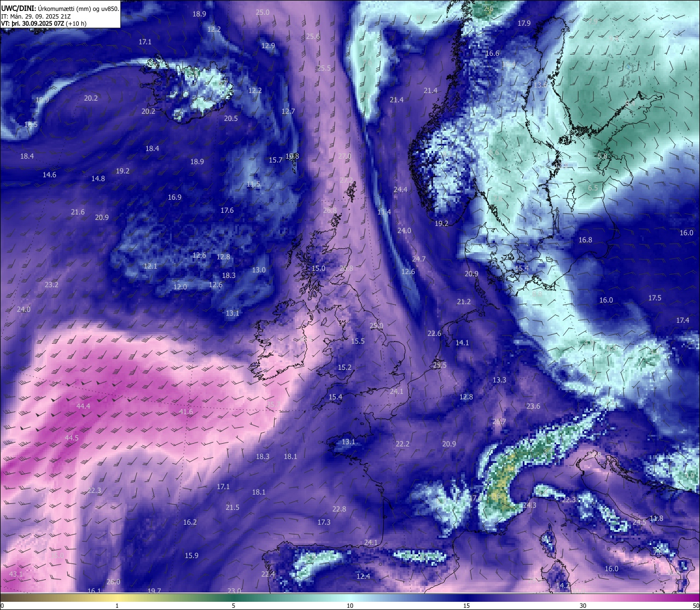Click the 11.4 value on the map
700x610 pixels.
[x=384, y=212]
